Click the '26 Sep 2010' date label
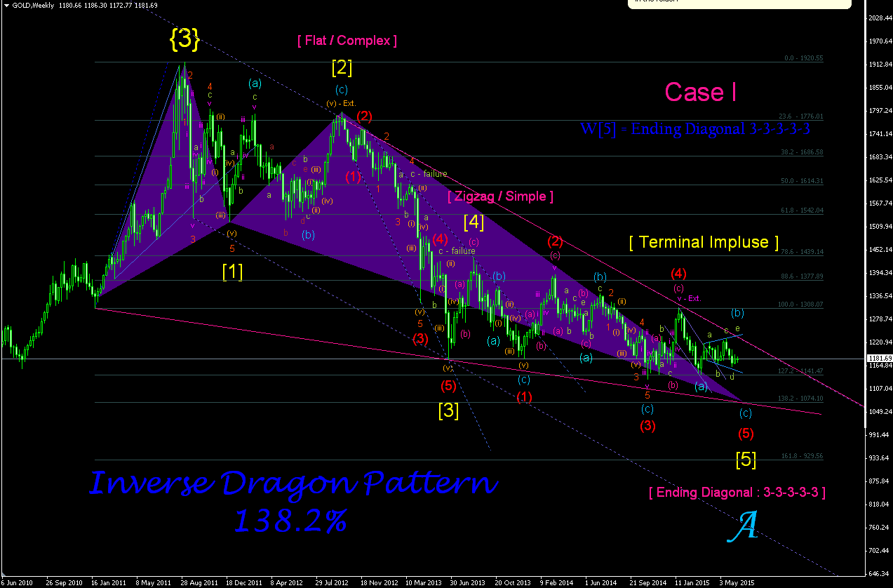Viewport: 893px width, 588px height. [x=65, y=582]
